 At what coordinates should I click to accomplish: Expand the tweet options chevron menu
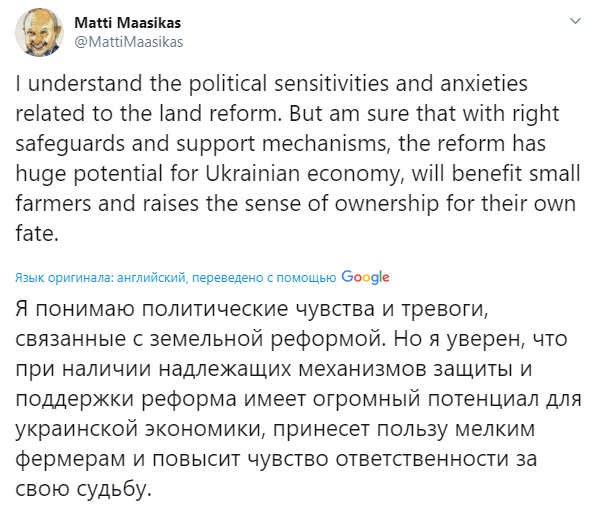[x=576, y=21]
